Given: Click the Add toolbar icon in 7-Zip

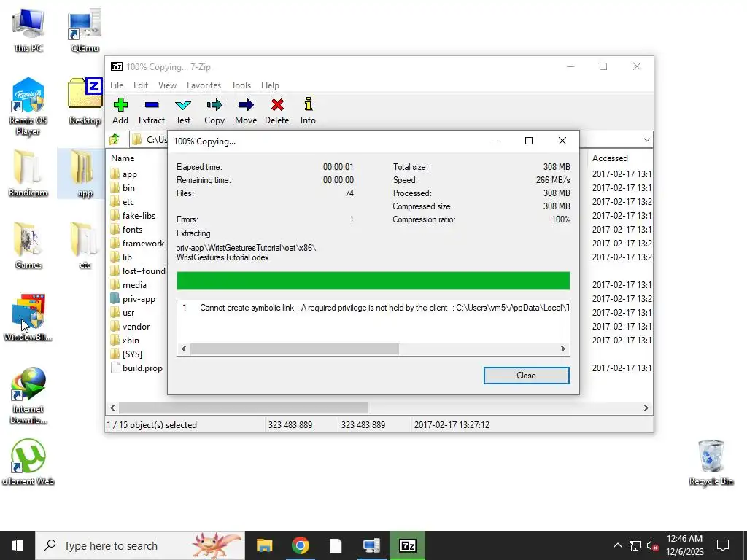Looking at the screenshot, I should coord(120,111).
